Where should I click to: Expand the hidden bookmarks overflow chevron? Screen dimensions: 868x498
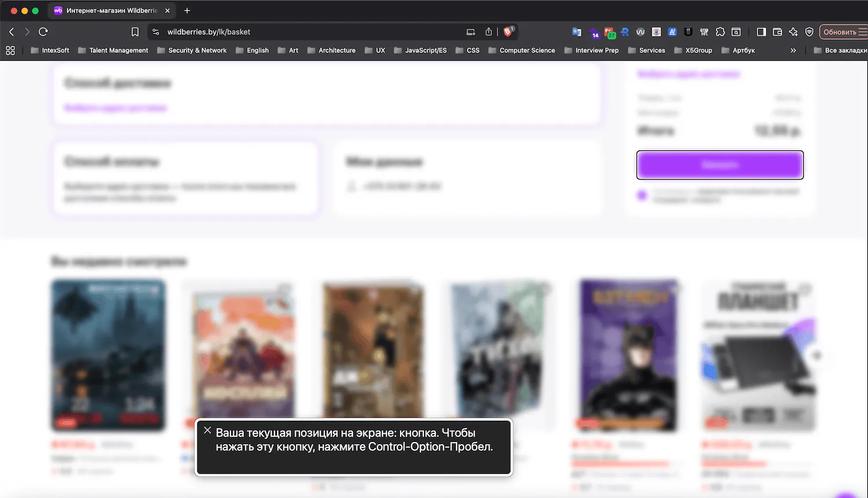pos(793,50)
